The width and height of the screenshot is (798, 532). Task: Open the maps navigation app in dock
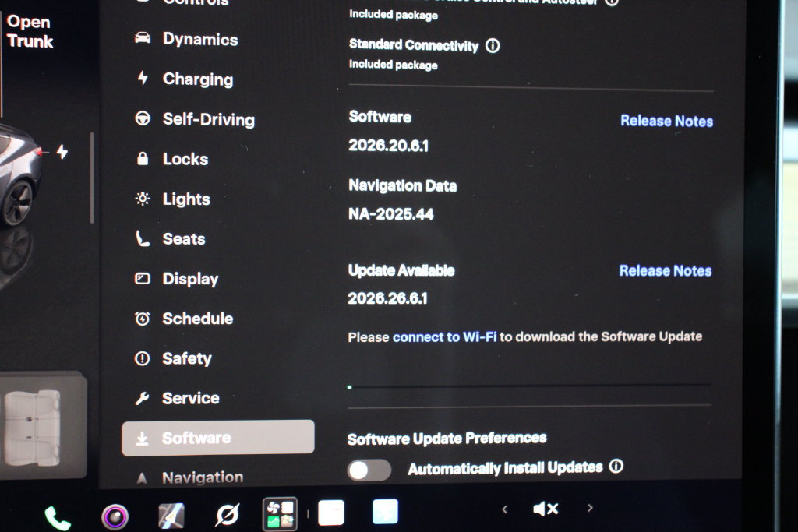[171, 515]
